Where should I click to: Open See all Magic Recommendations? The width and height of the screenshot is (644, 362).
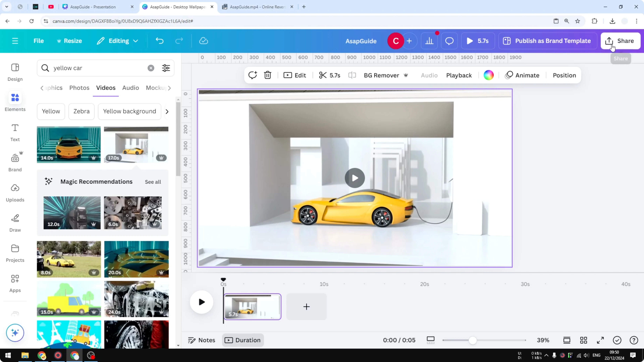pos(153,182)
